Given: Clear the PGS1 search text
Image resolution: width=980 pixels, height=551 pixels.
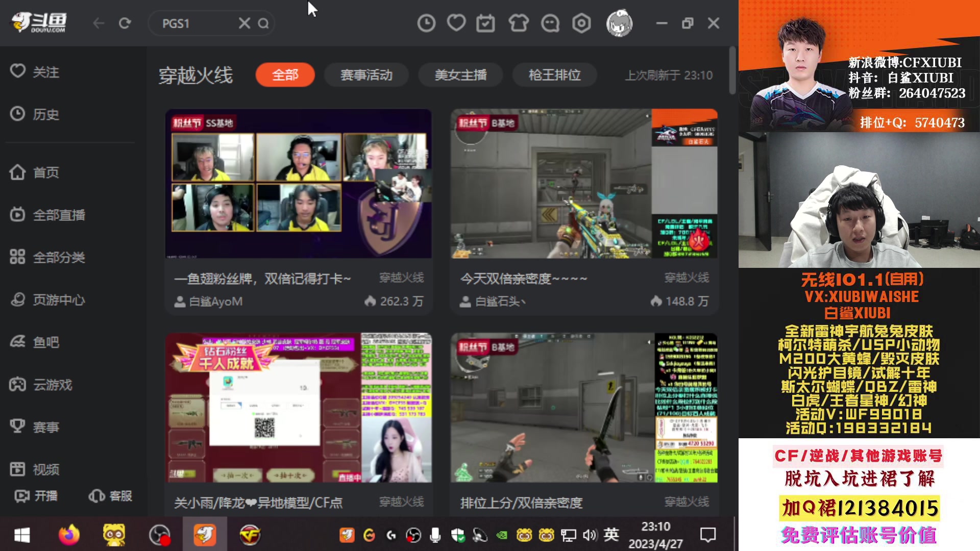Looking at the screenshot, I should pos(244,23).
